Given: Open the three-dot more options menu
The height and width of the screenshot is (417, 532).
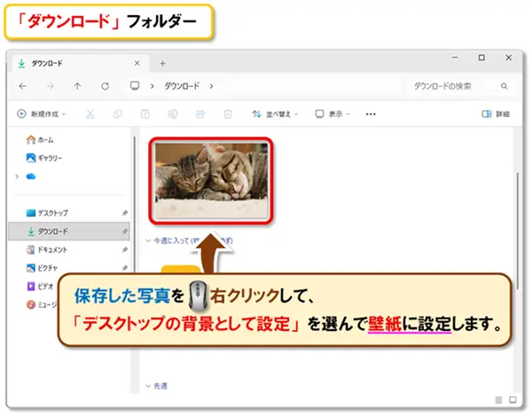Looking at the screenshot, I should point(371,114).
